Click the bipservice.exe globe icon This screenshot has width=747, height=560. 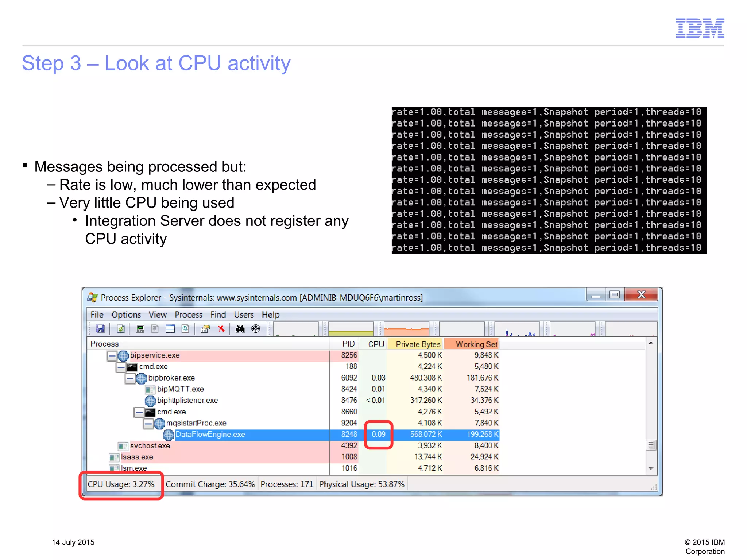(x=123, y=355)
